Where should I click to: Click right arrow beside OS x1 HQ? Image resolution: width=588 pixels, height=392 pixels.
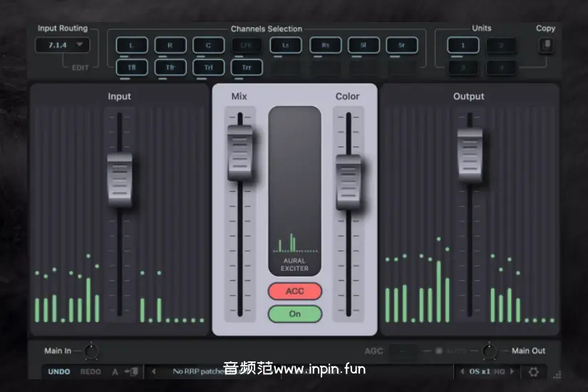click(x=512, y=371)
